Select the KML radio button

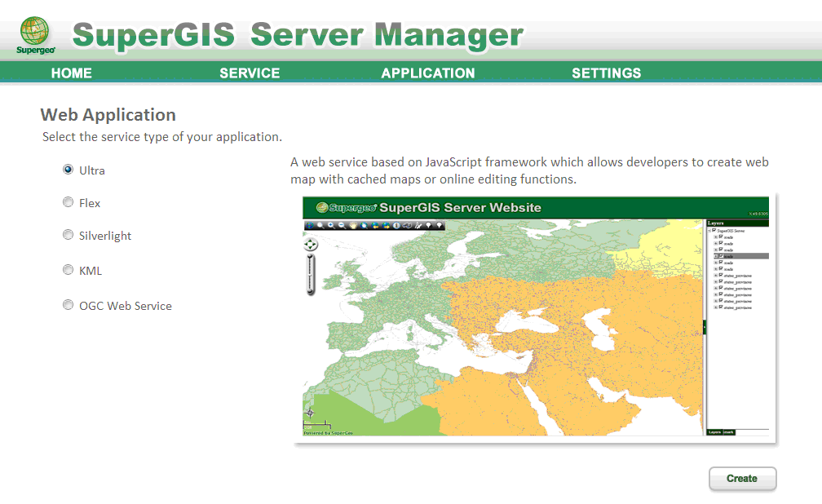[68, 270]
